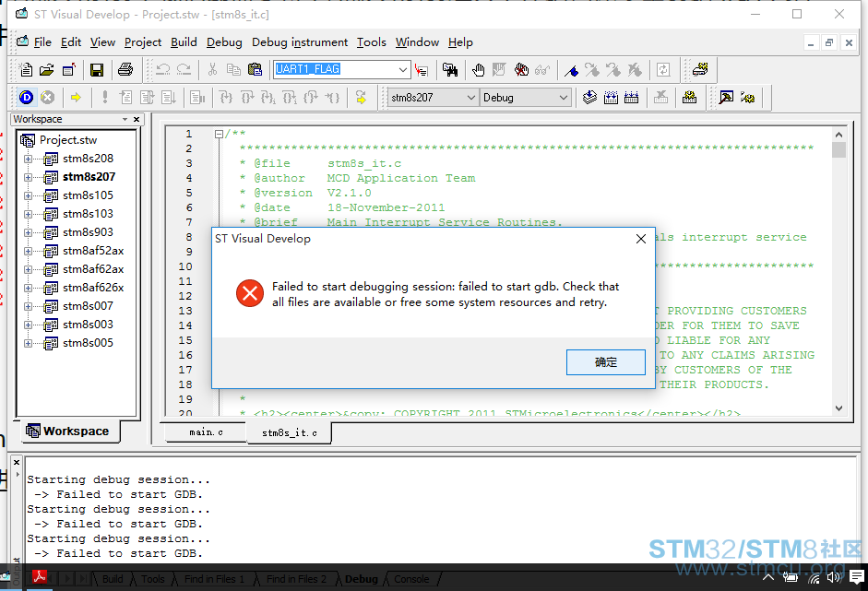
Task: Close the error dialog with X
Action: 641,239
